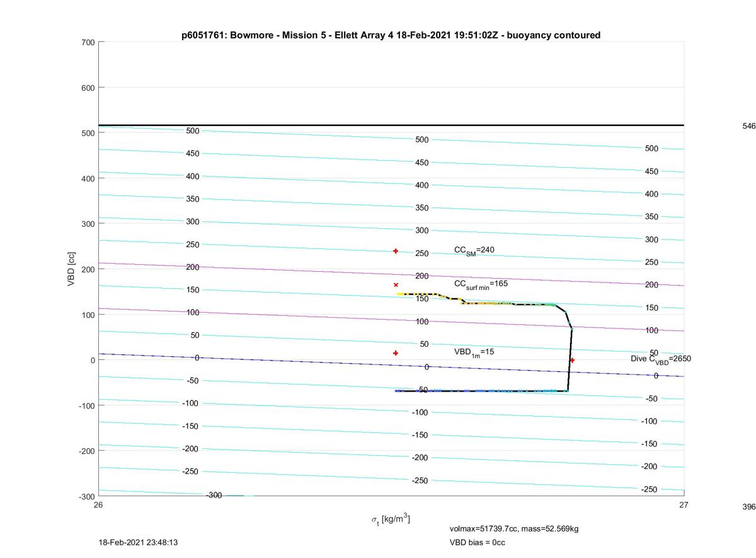Click the thick black horizontal line near 516

point(391,125)
